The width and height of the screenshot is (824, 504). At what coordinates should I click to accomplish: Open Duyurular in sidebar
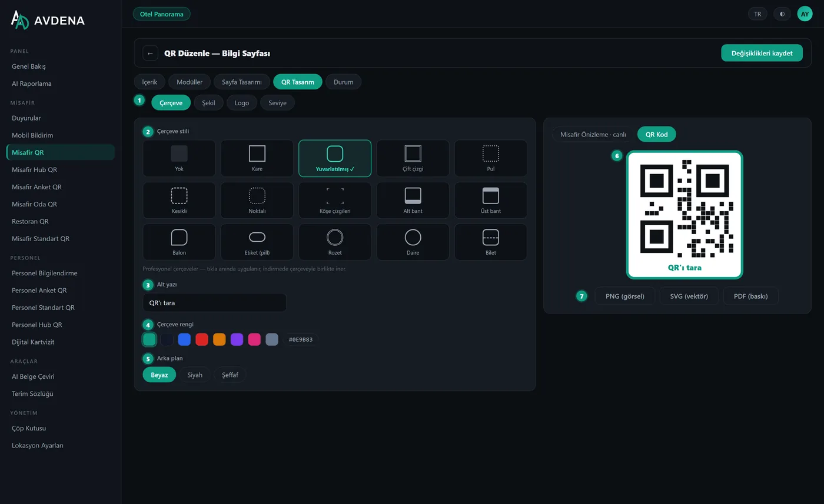(61, 118)
